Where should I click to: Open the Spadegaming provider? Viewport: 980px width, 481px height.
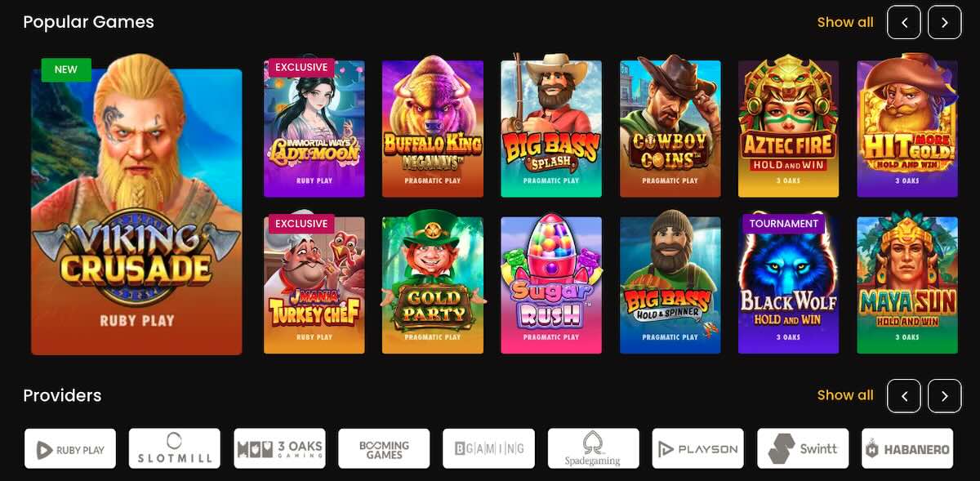pos(594,448)
